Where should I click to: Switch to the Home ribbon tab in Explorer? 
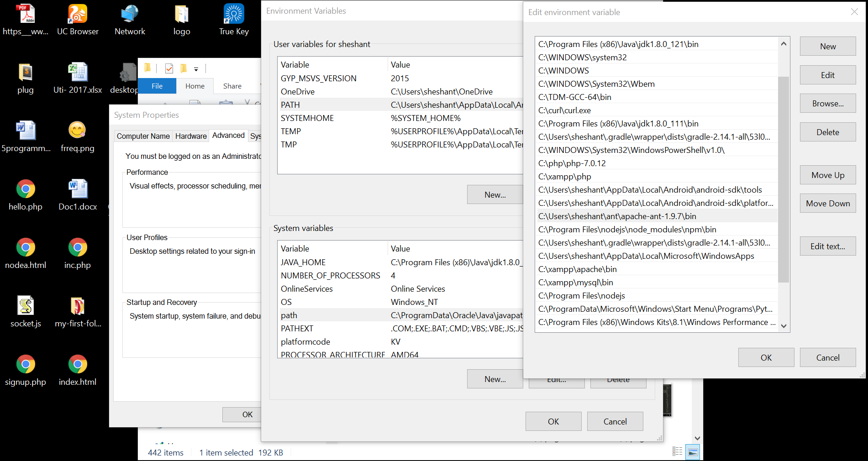[195, 86]
